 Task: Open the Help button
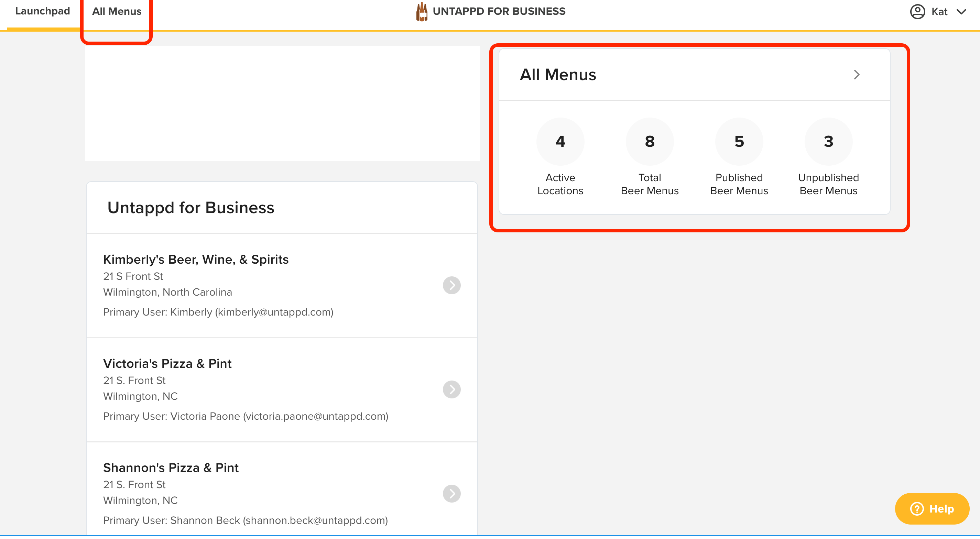[x=933, y=509]
